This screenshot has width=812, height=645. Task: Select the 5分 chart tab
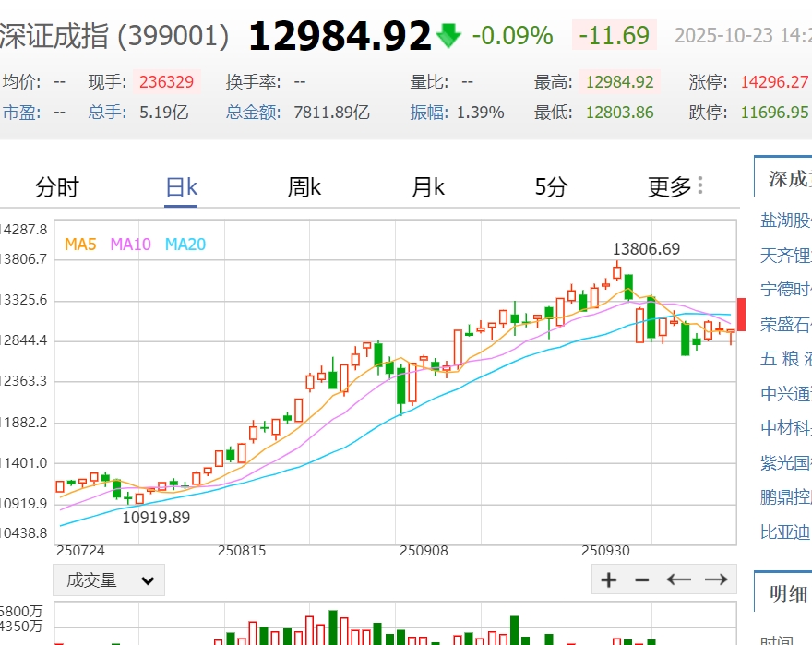pos(551,187)
